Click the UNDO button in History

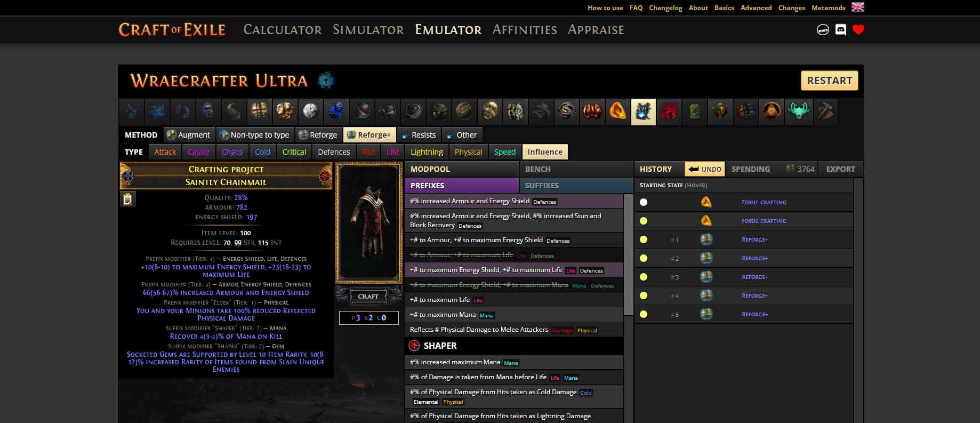pyautogui.click(x=704, y=169)
